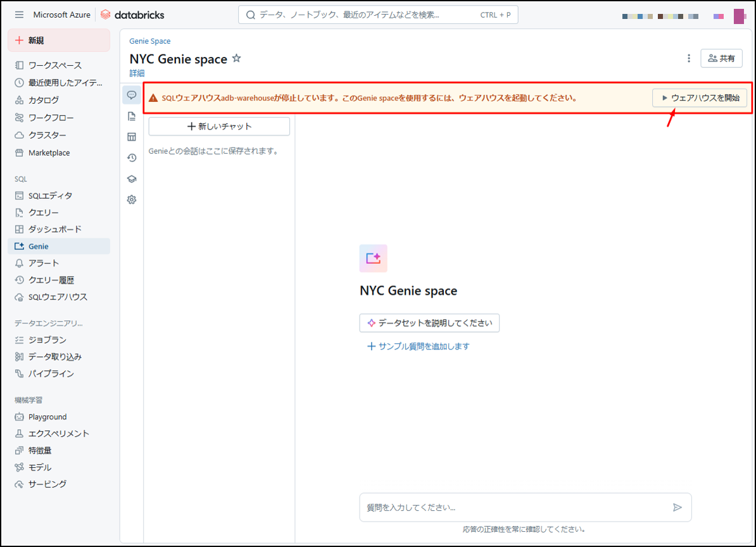The width and height of the screenshot is (756, 547).
Task: Open the 詳細 (details) link
Action: (x=137, y=73)
